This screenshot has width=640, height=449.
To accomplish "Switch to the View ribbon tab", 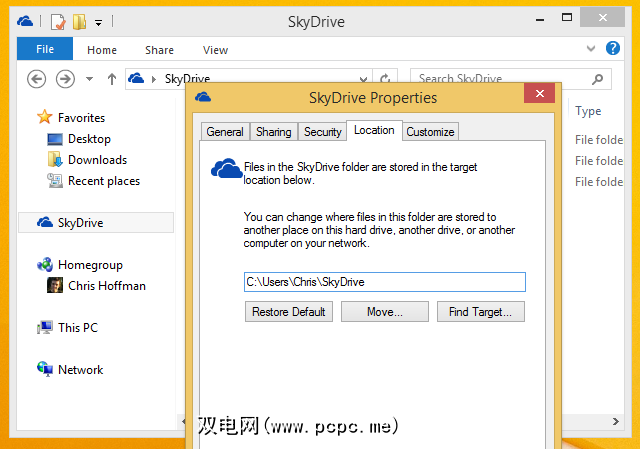I will pyautogui.click(x=215, y=50).
